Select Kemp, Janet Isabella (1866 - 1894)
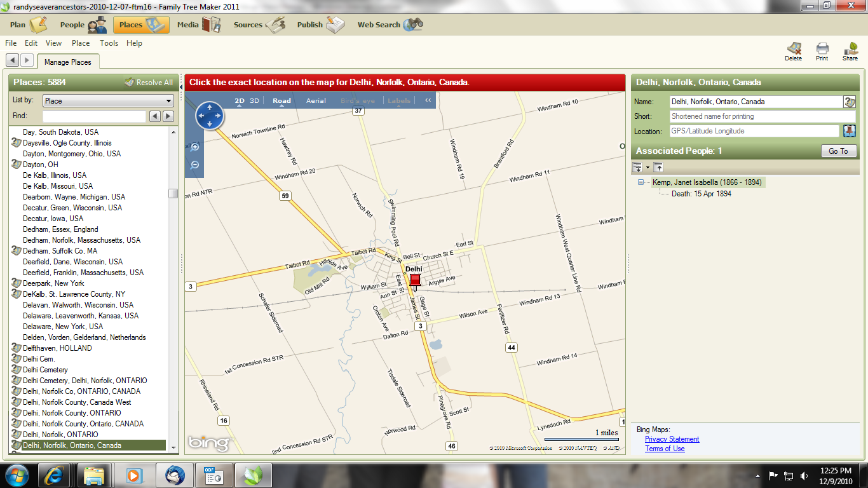Image resolution: width=868 pixels, height=488 pixels. click(707, 182)
